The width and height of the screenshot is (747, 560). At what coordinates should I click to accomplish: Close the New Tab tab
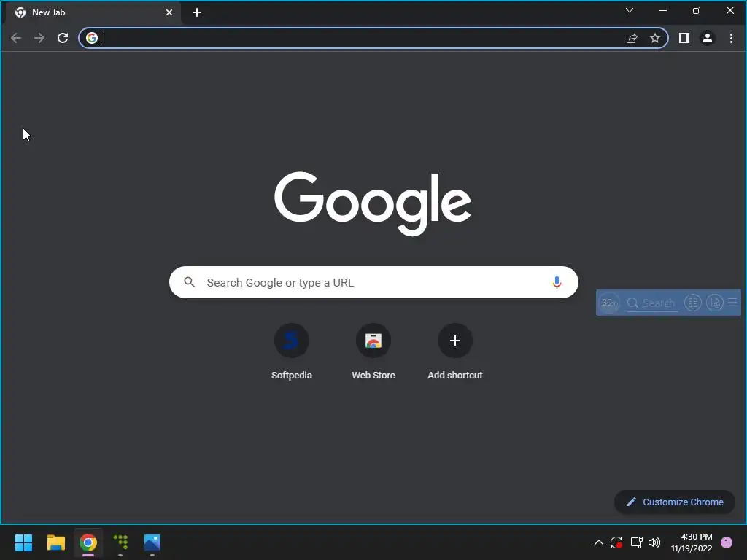(x=169, y=12)
